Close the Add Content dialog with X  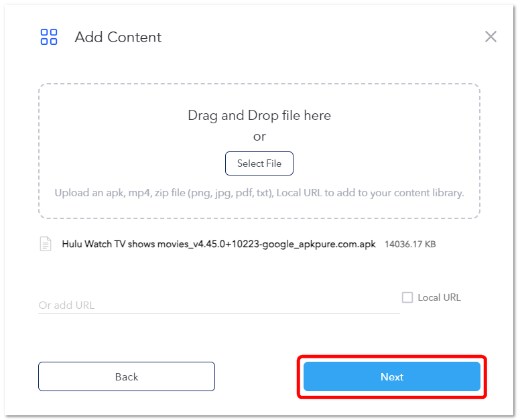[x=491, y=37]
